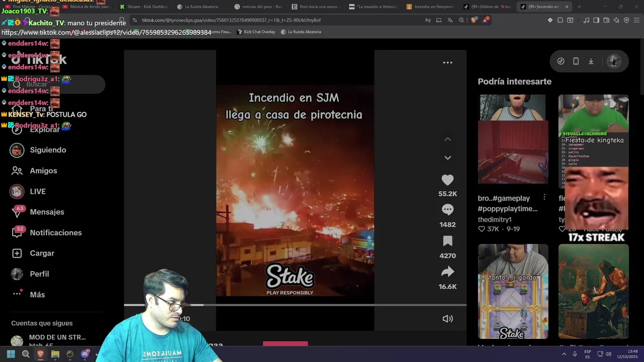
Task: Open the Brave browser taskbar icon
Action: (40, 354)
